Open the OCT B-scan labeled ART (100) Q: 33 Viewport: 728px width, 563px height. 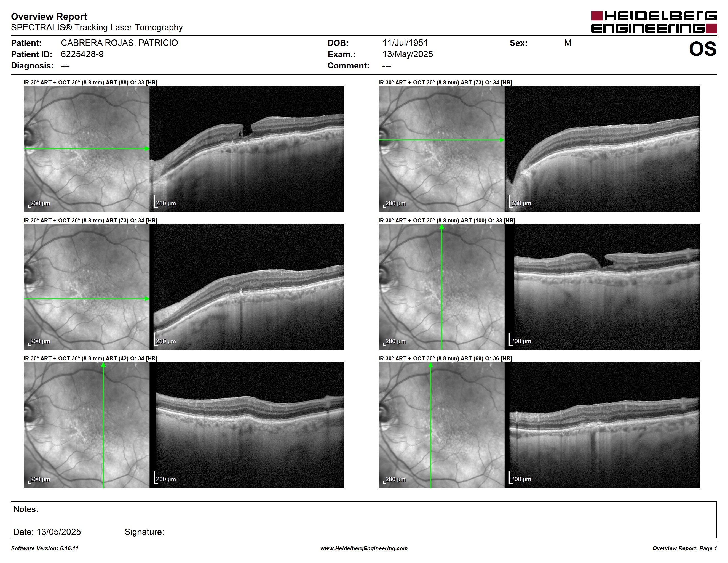(x=602, y=287)
